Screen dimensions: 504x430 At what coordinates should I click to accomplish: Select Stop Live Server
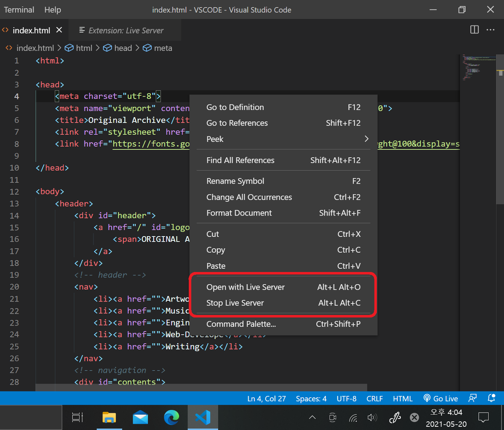coord(283,303)
